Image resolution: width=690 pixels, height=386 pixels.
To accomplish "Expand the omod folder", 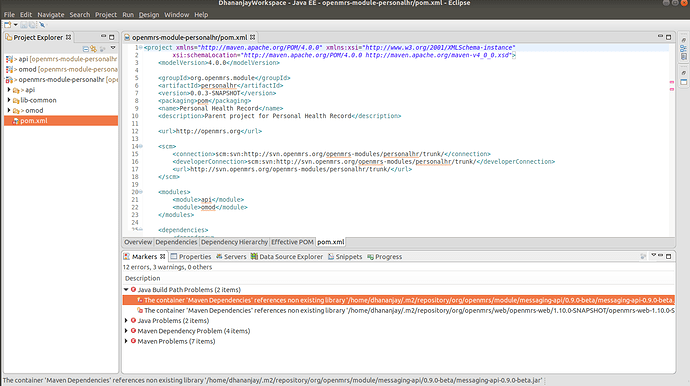I will click(x=9, y=110).
